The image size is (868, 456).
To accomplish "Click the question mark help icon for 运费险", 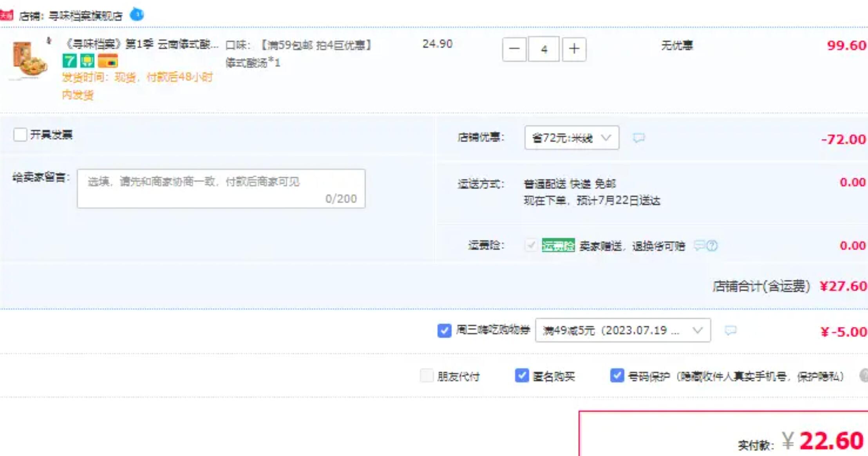I will point(712,246).
